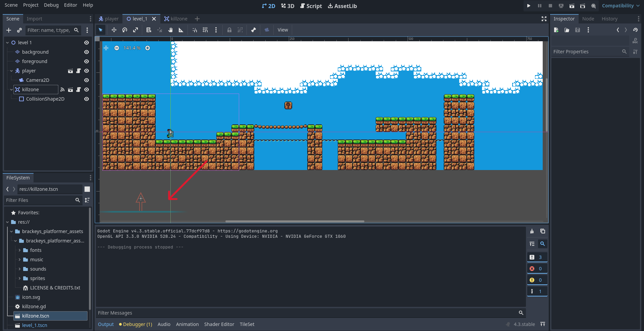Zoom out the 2D viewport
This screenshot has height=331, width=644.
tap(117, 48)
